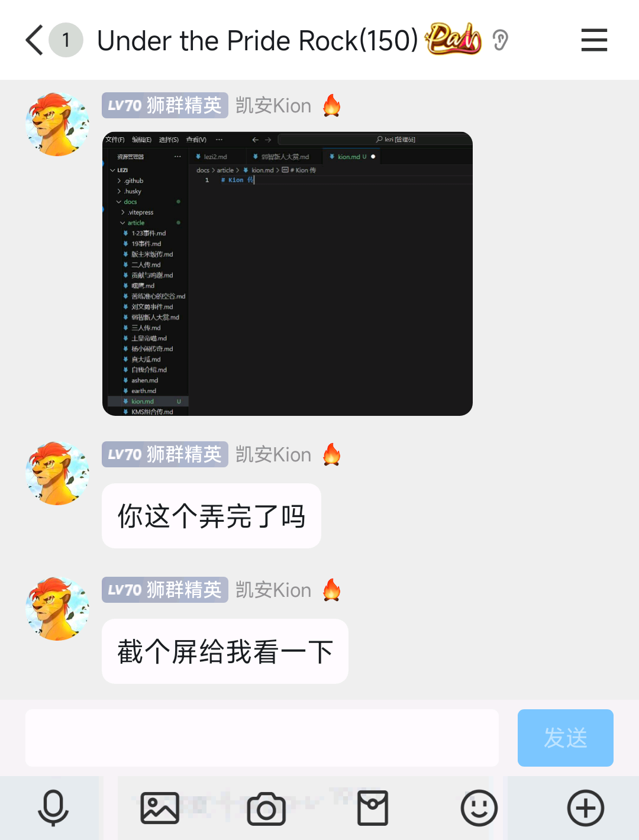Select the message bubble 你这个弄完了吗
Image resolution: width=639 pixels, height=840 pixels.
click(211, 516)
